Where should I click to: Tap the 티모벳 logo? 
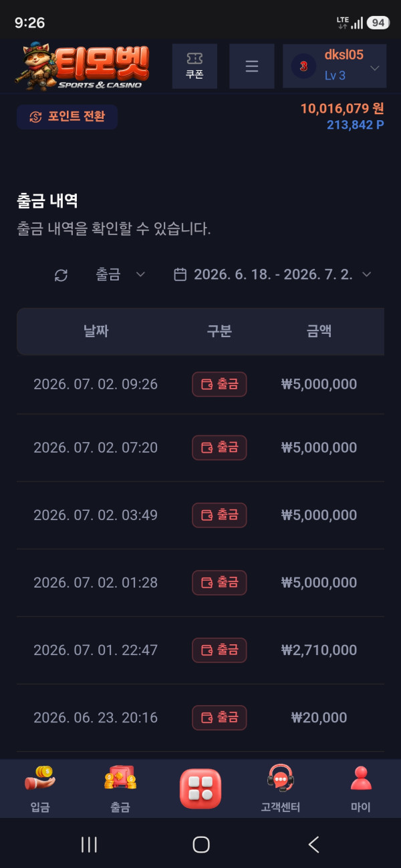(x=82, y=67)
